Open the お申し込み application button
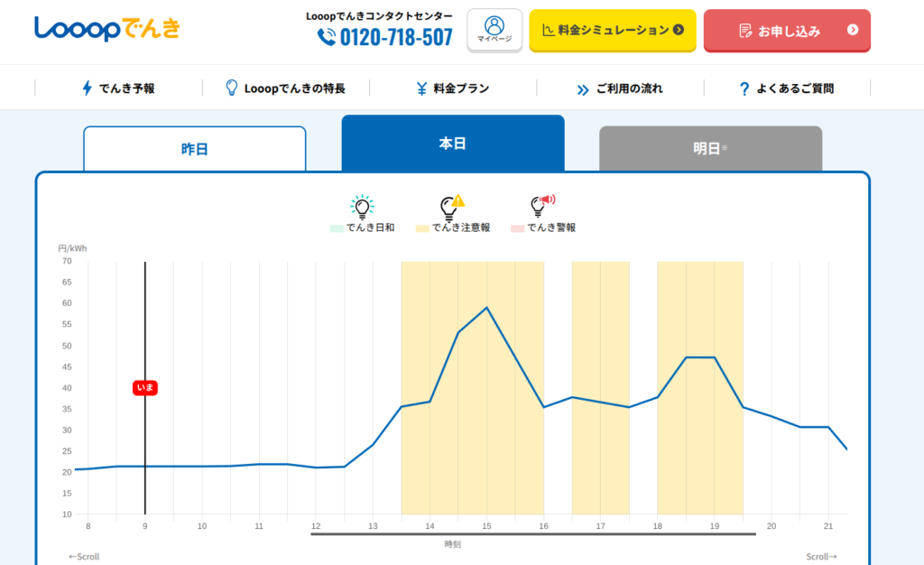Screen dimensions: 924x565 point(787,30)
